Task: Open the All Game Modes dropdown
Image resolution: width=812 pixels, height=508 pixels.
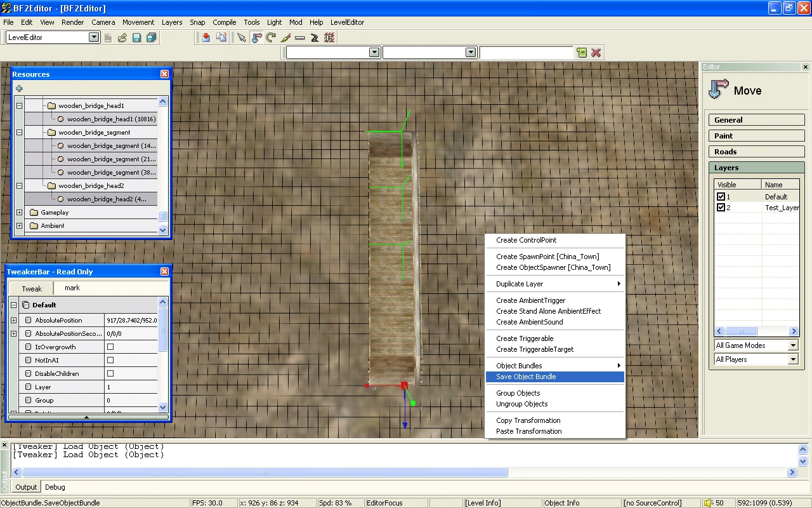Action: pos(793,345)
